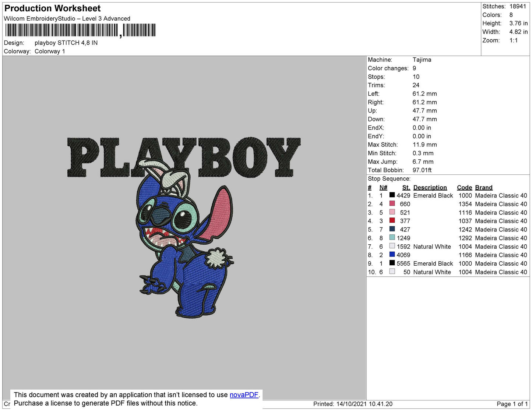
Task: Pick the light pink swatch, code 1116
Action: [392, 212]
